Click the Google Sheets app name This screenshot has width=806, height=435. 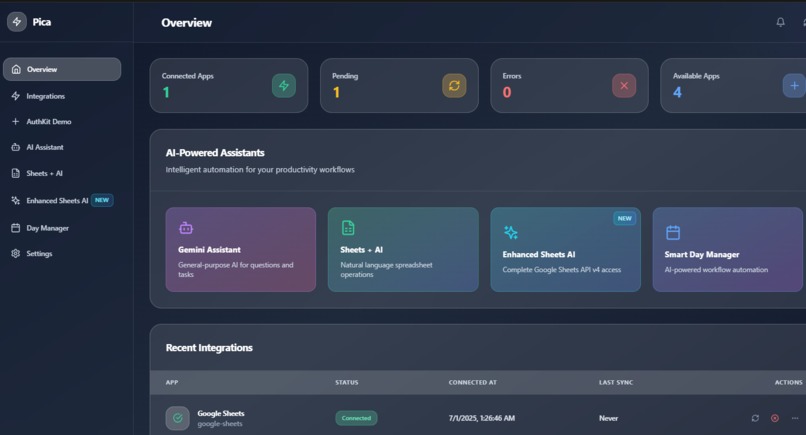[x=221, y=413]
